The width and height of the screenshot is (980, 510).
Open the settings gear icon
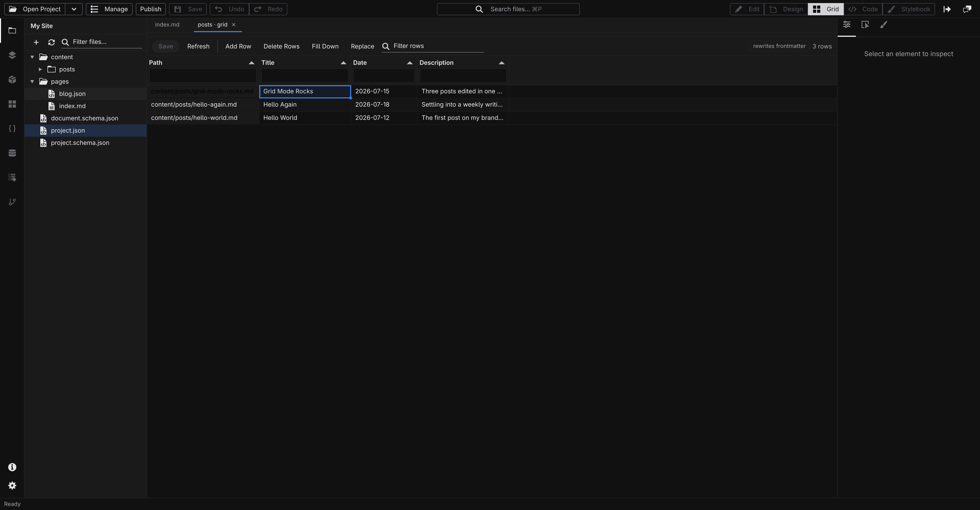12,486
